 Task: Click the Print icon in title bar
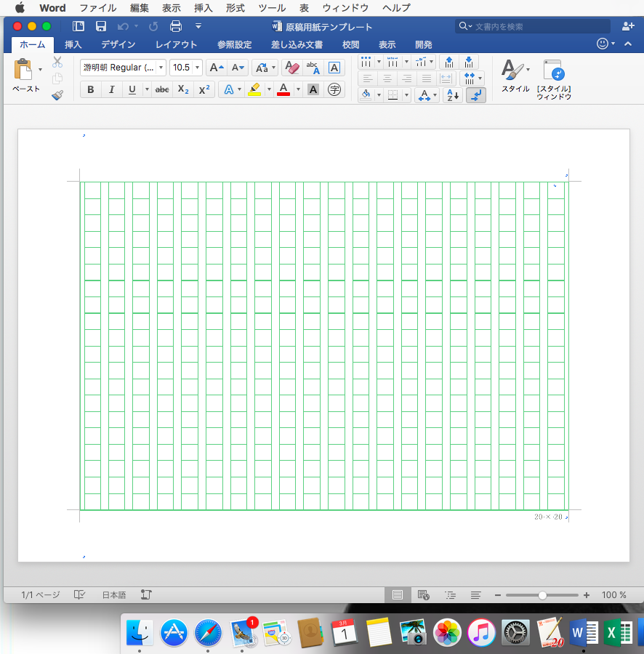click(175, 27)
